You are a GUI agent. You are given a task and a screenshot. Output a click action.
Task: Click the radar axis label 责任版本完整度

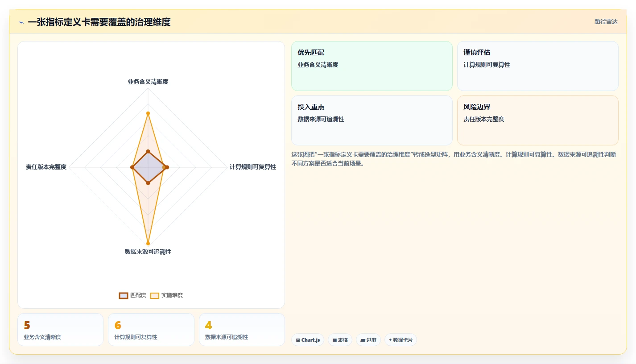[x=46, y=167]
